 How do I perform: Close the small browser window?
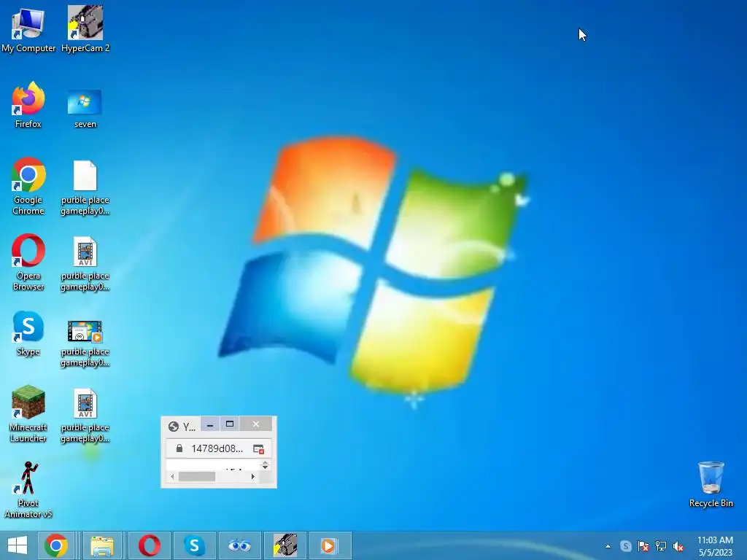256,424
